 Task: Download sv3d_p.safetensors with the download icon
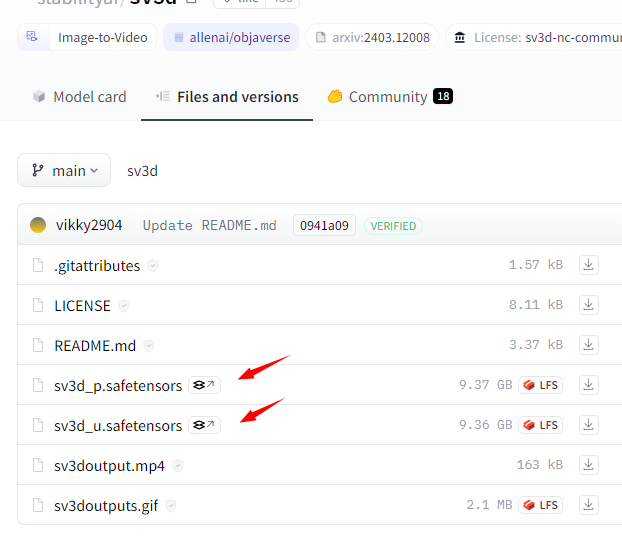pyautogui.click(x=589, y=385)
